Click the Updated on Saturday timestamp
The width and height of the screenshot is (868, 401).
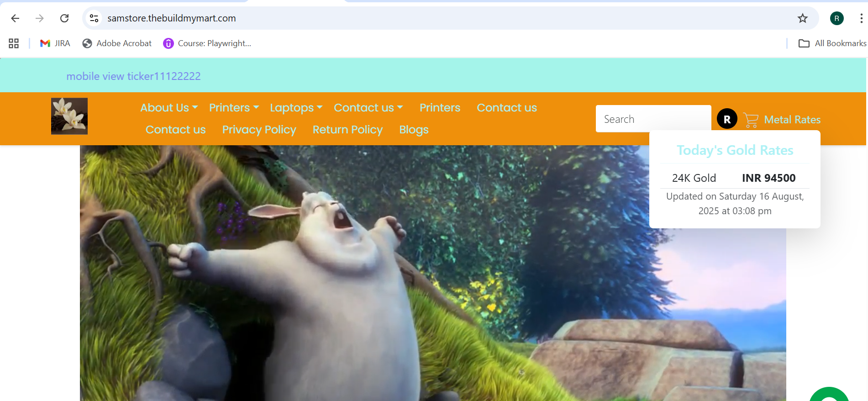[735, 204]
